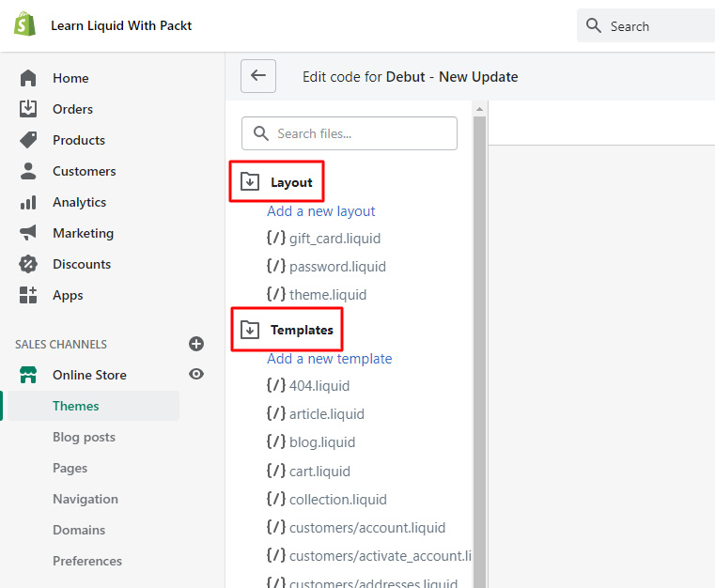Click the Orders inbox icon
715x588 pixels.
click(x=28, y=109)
